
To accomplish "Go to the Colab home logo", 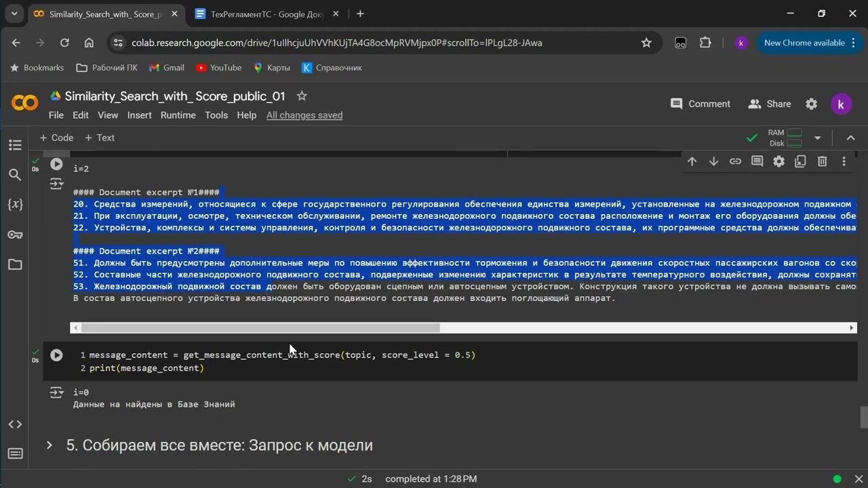I will tap(25, 103).
